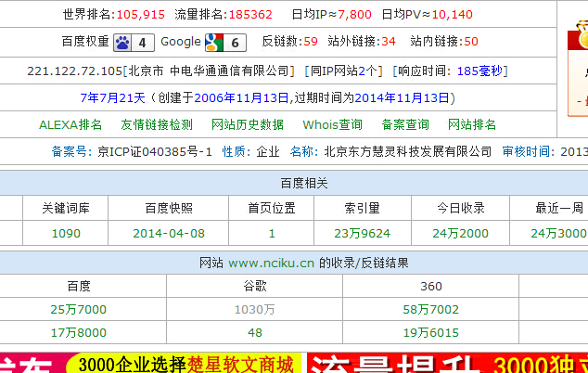
Task: Go to 网站历史数据 page
Action: coord(248,124)
